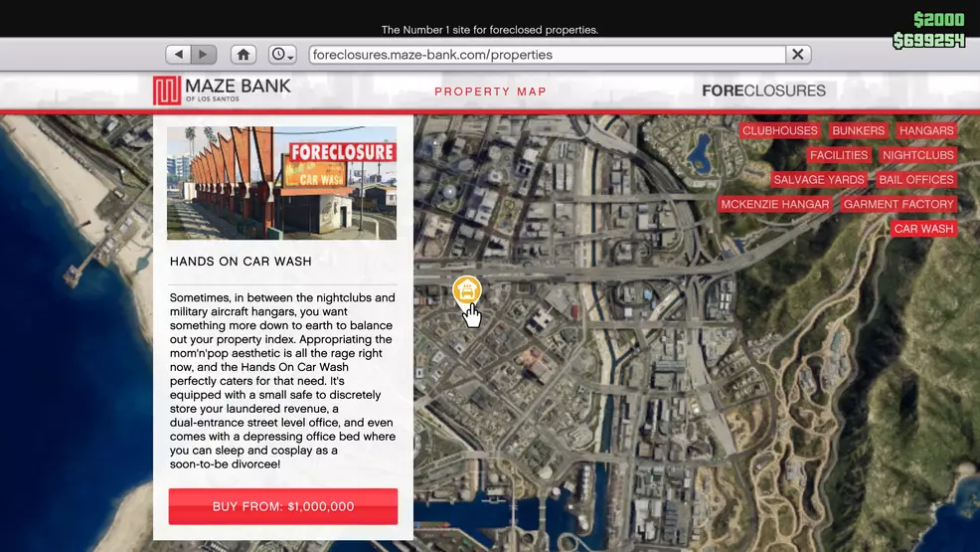Buy the car wash from $1,000,000
Viewport: 980px width, 552px height.
(283, 506)
